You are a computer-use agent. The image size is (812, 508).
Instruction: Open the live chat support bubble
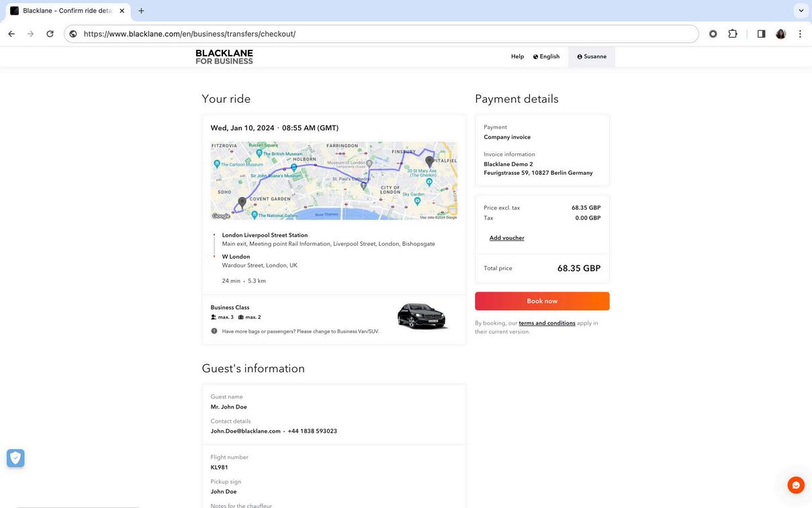coord(796,485)
